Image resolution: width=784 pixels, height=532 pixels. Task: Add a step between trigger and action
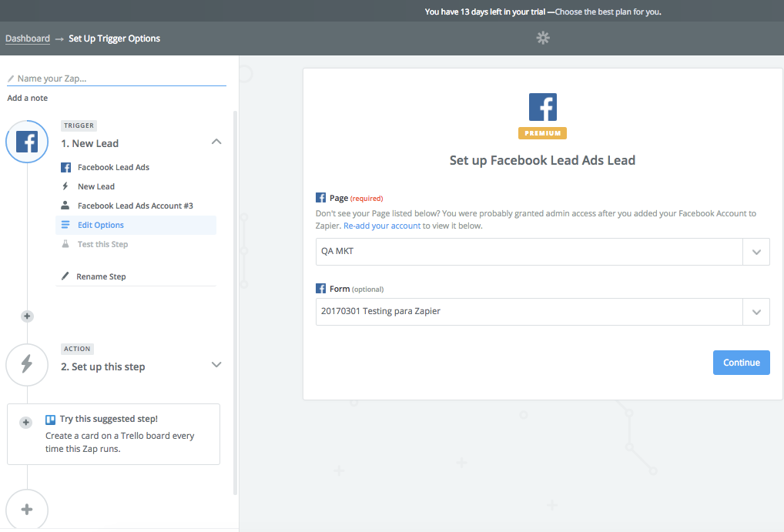point(27,316)
